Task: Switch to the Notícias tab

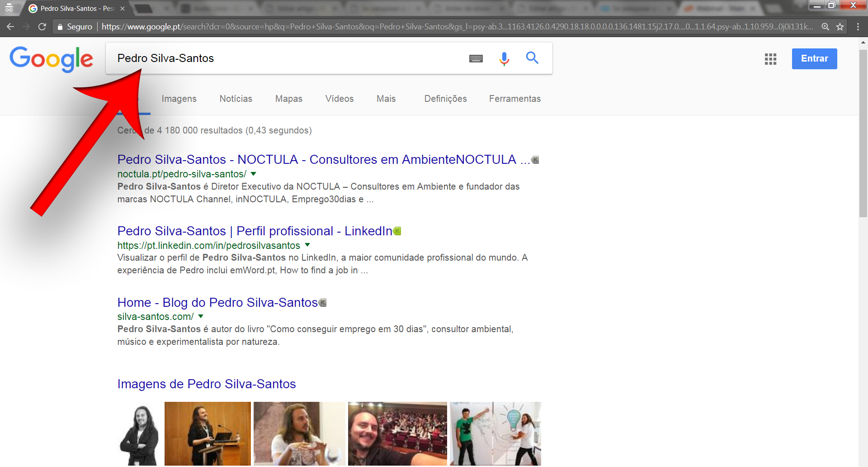Action: coord(236,99)
